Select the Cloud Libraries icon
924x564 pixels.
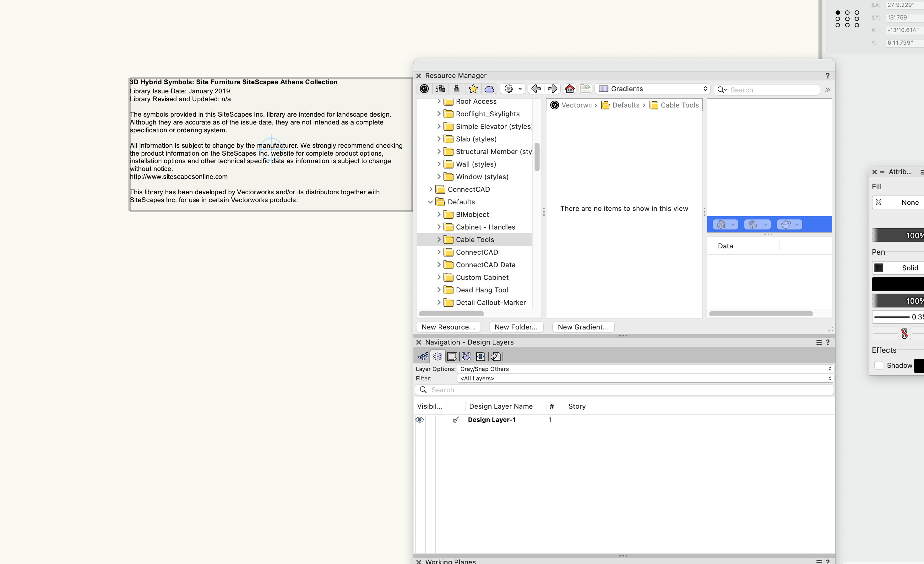(x=489, y=89)
